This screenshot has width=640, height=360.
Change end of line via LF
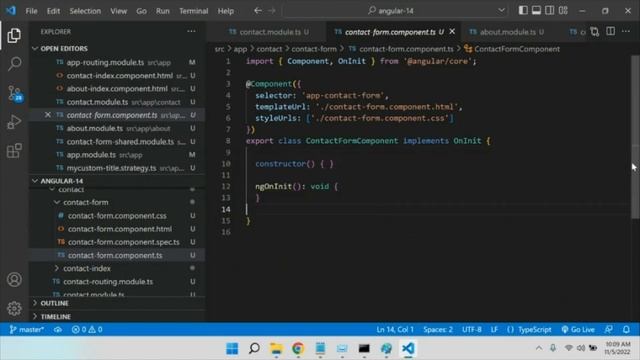[494, 329]
